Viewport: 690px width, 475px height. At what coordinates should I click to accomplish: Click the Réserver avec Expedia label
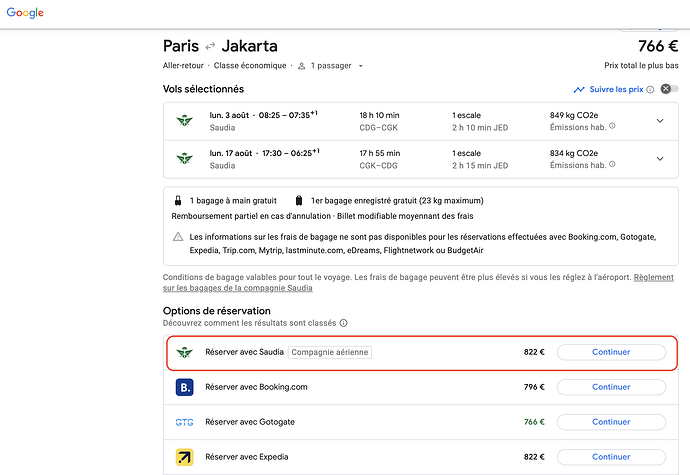coord(247,457)
